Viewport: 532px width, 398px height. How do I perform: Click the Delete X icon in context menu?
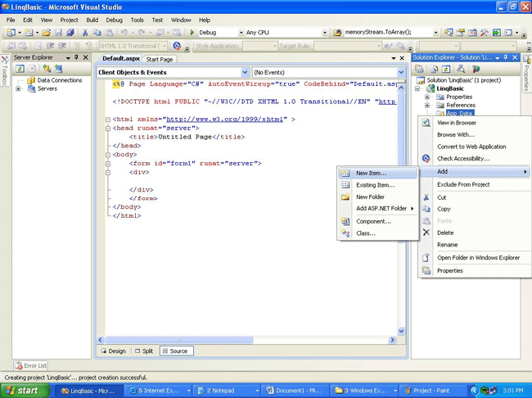coord(426,233)
